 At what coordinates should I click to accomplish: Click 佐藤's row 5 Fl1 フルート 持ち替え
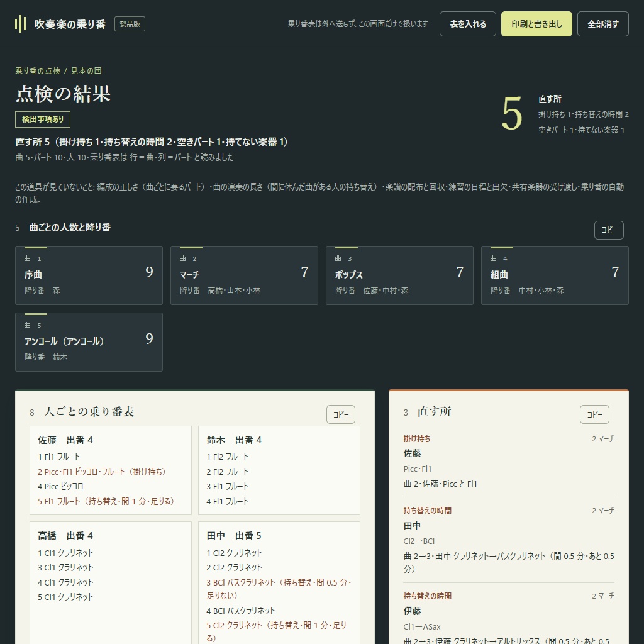coord(106,501)
